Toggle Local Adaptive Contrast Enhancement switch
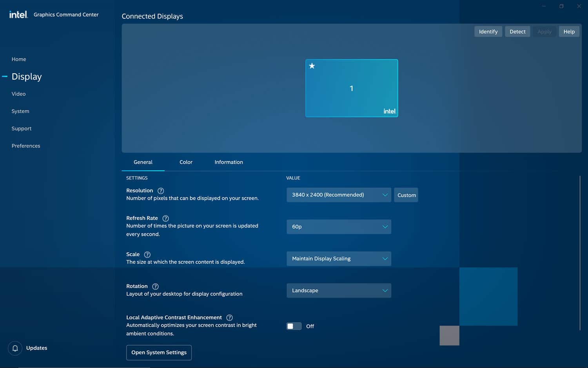 point(294,326)
